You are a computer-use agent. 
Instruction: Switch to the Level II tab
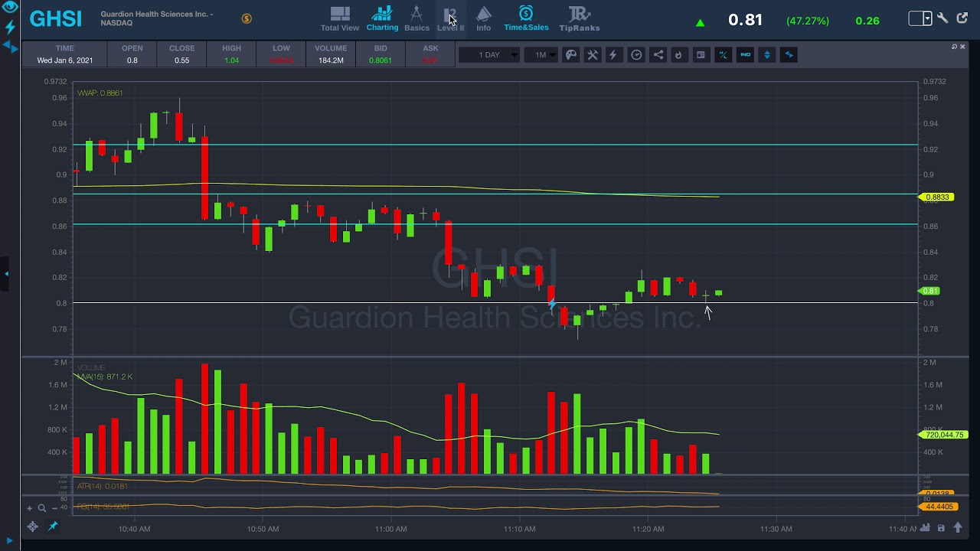point(450,19)
